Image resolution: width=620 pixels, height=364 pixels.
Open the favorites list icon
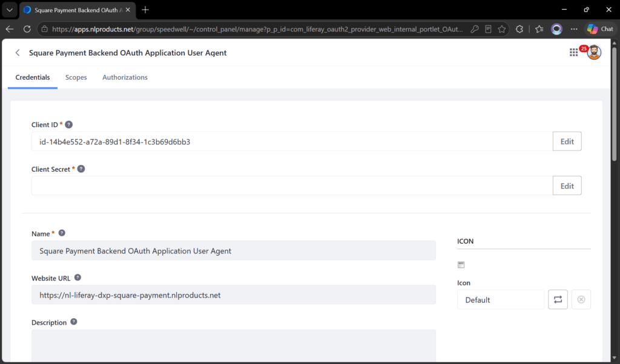coord(539,29)
